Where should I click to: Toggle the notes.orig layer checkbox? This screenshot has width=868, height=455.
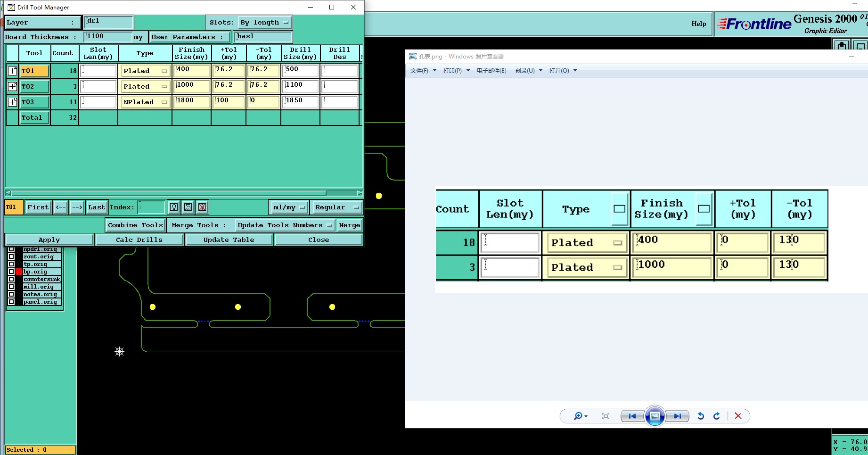[11, 294]
